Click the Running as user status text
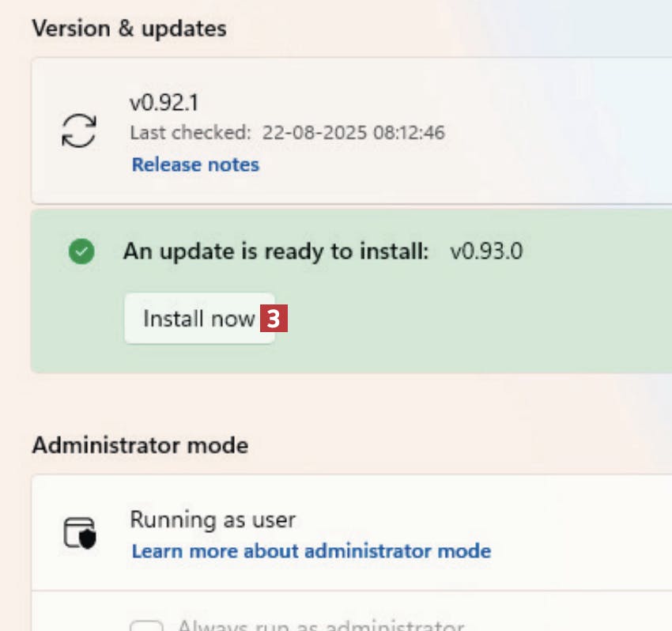672x631 pixels. tap(213, 520)
